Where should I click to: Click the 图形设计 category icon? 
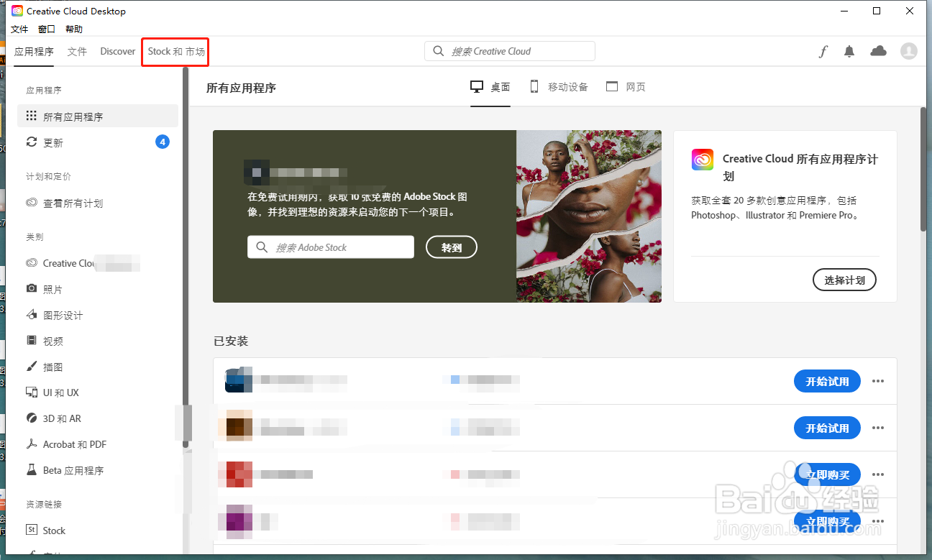[x=31, y=315]
